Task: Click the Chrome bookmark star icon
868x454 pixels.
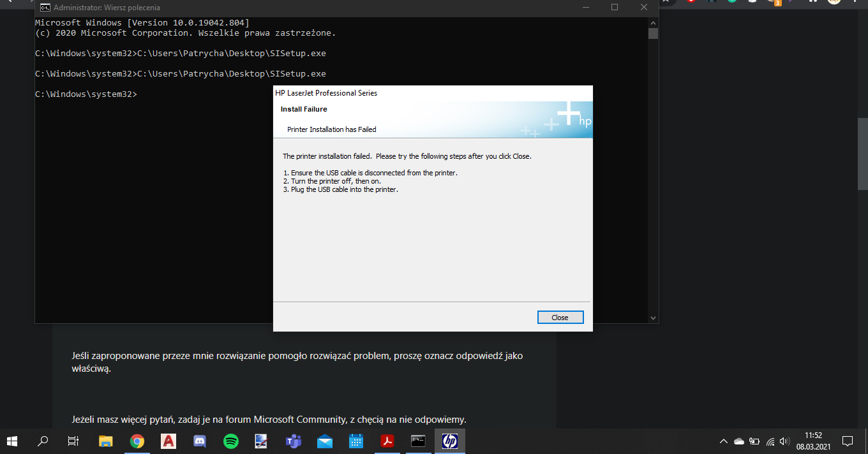Action: pos(666,1)
